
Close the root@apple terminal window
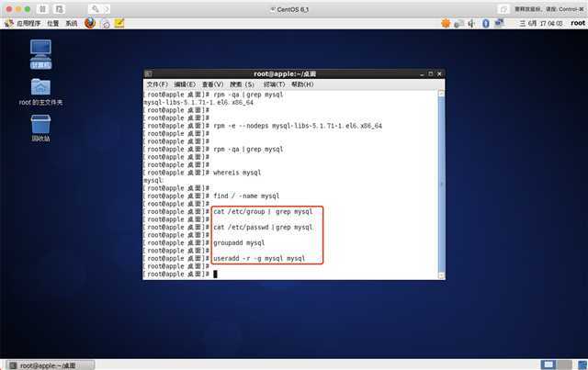[x=439, y=73]
